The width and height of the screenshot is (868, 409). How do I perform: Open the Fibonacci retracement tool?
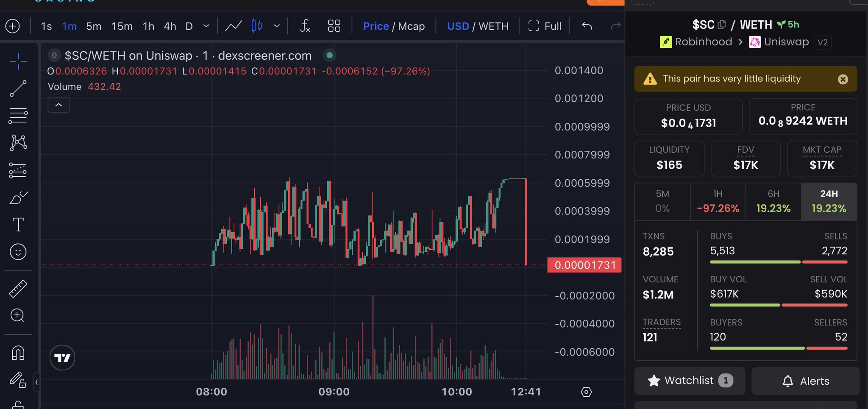coord(18,115)
